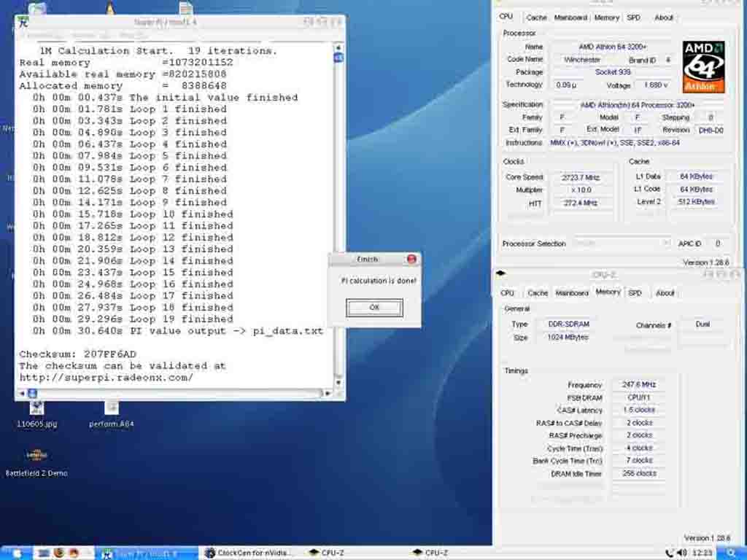The image size is (747, 560).
Task: Click the HTT value 272.4 MHz
Action: coord(580,203)
